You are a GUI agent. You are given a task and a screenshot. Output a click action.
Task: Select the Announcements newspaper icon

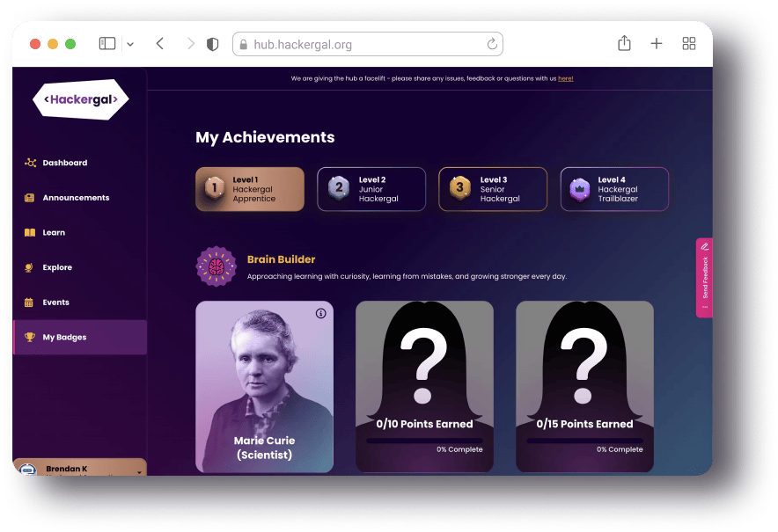[x=30, y=198]
